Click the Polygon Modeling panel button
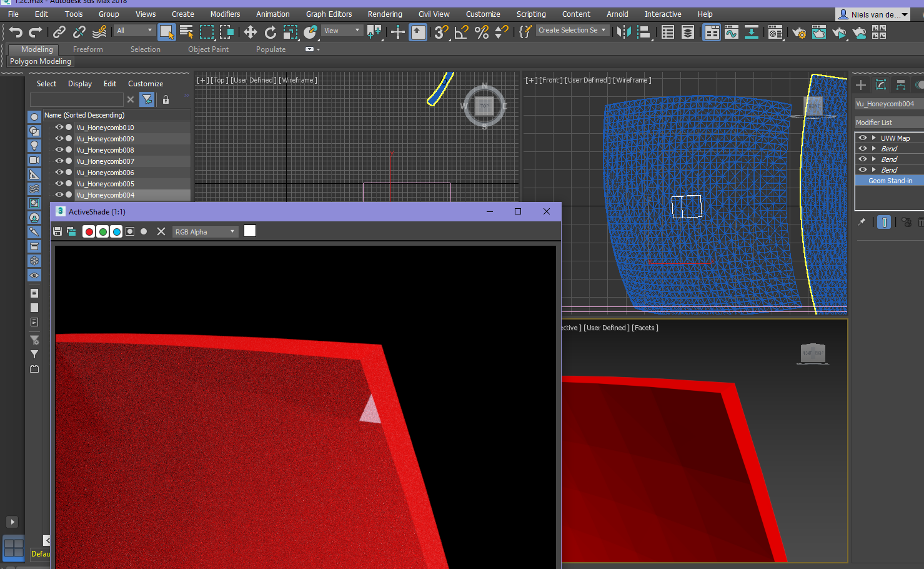Screen dimensions: 924x569 pyautogui.click(x=41, y=61)
